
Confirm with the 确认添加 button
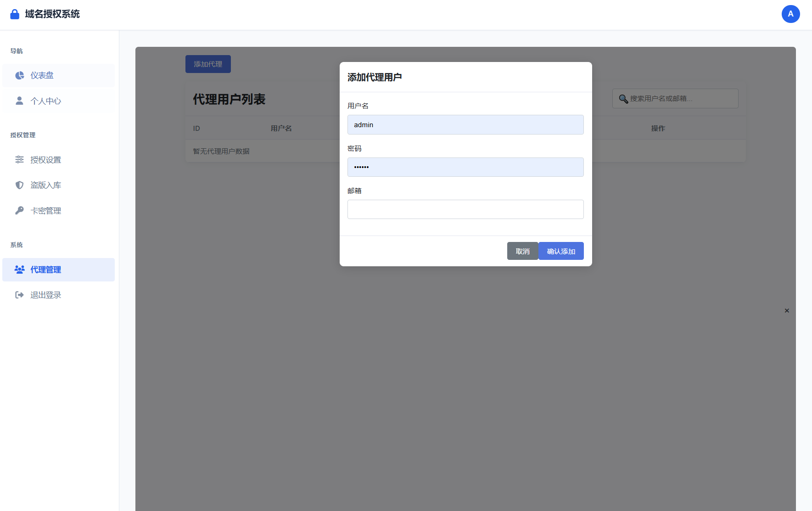pyautogui.click(x=561, y=251)
